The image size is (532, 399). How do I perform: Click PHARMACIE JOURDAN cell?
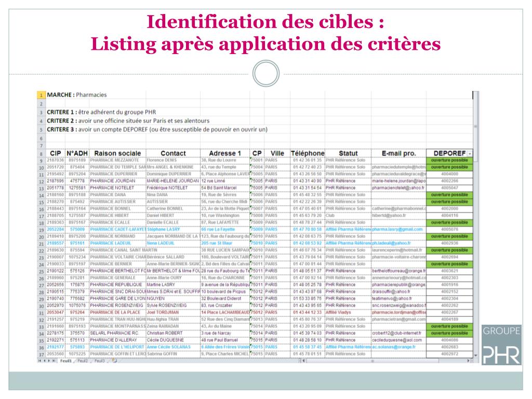117,181
